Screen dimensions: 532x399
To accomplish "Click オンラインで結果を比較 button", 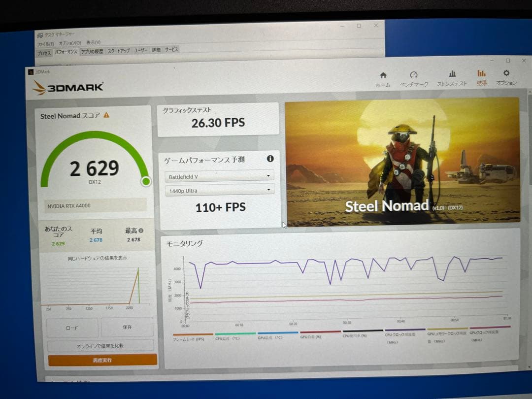I will point(100,345).
